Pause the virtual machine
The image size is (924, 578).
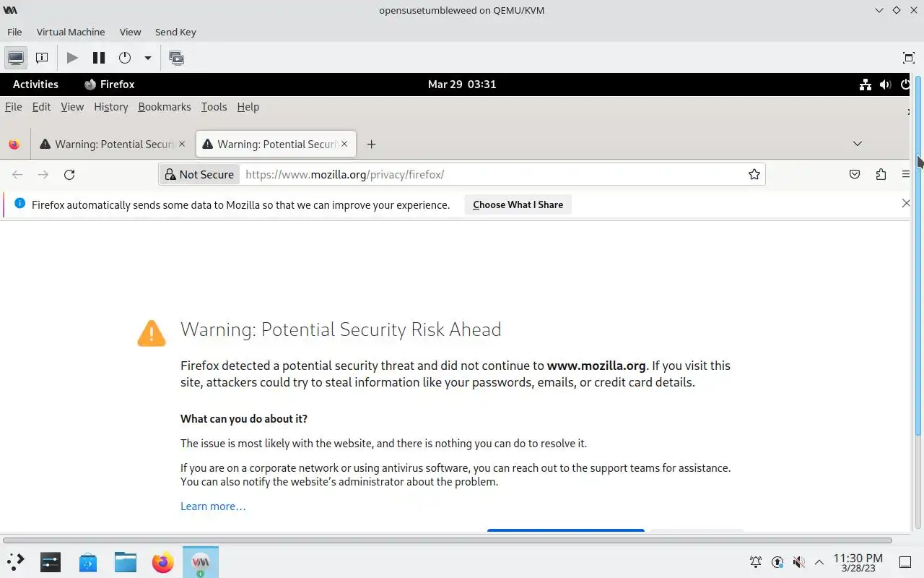click(99, 58)
